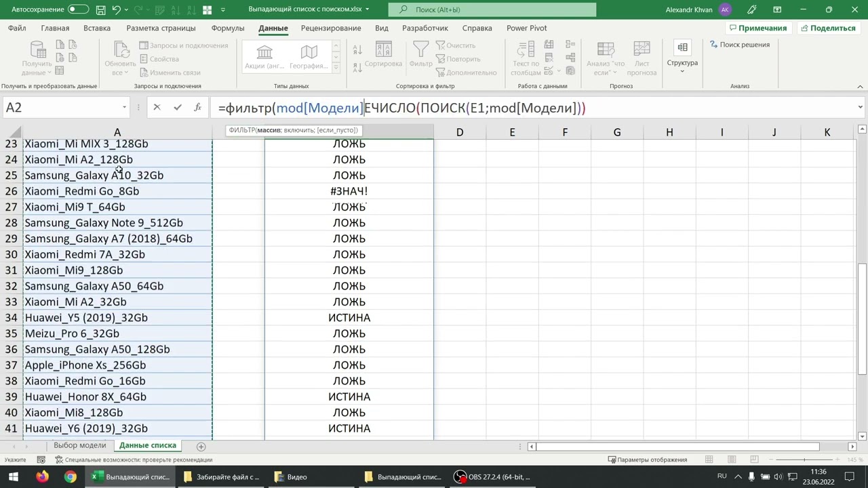This screenshot has width=868, height=488.
Task: Open the Power Pivot tab
Action: [x=526, y=28]
